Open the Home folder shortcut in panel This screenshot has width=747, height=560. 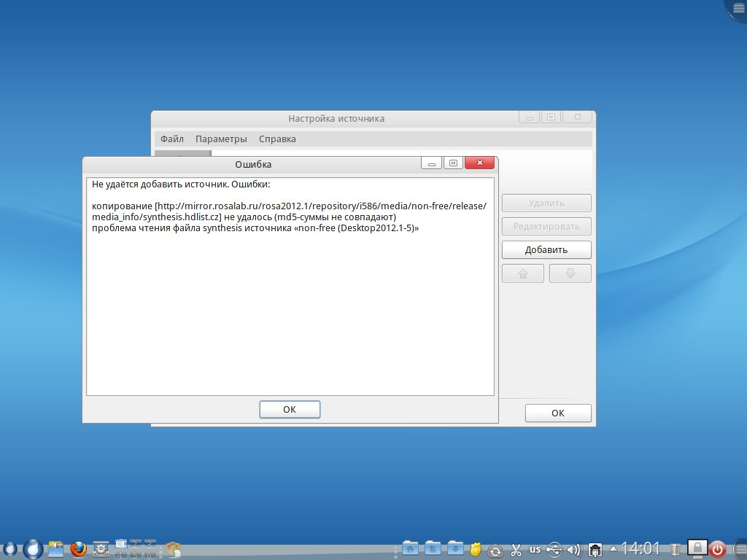(x=410, y=548)
